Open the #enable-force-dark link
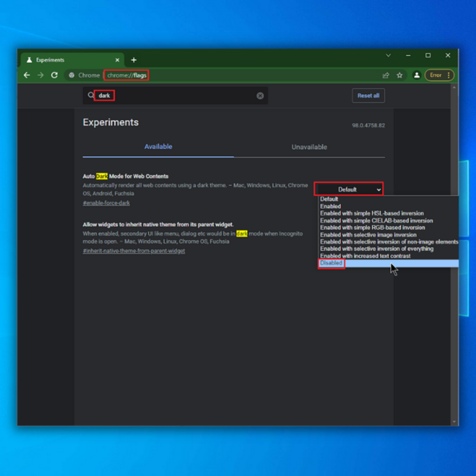 click(106, 203)
